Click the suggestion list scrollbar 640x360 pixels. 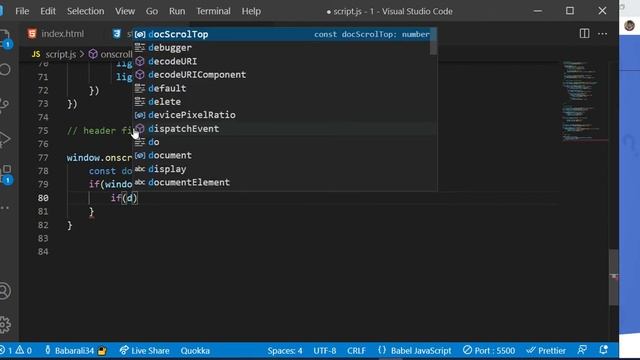pos(434,41)
